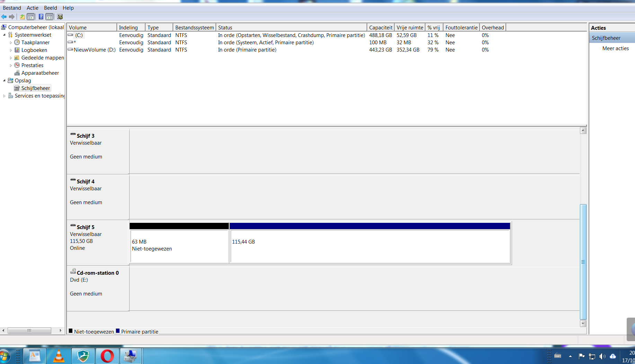The width and height of the screenshot is (635, 364).
Task: Click the blue Primaire partitie legend swatch
Action: click(118, 331)
